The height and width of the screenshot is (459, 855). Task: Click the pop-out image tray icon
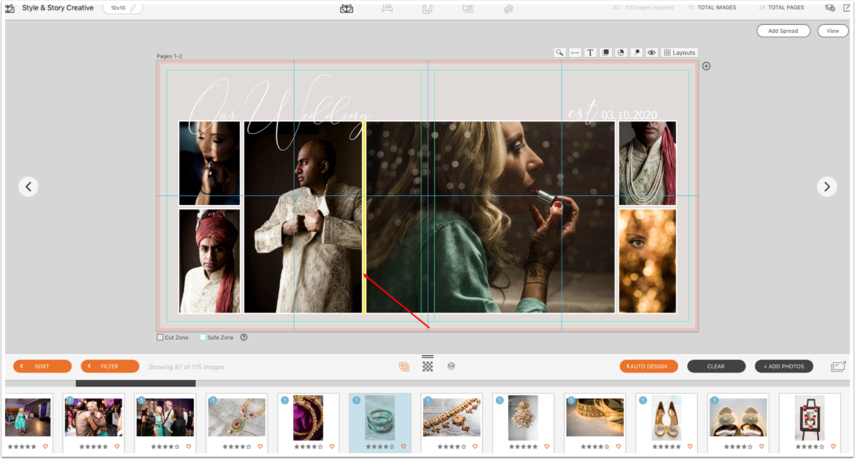(838, 366)
